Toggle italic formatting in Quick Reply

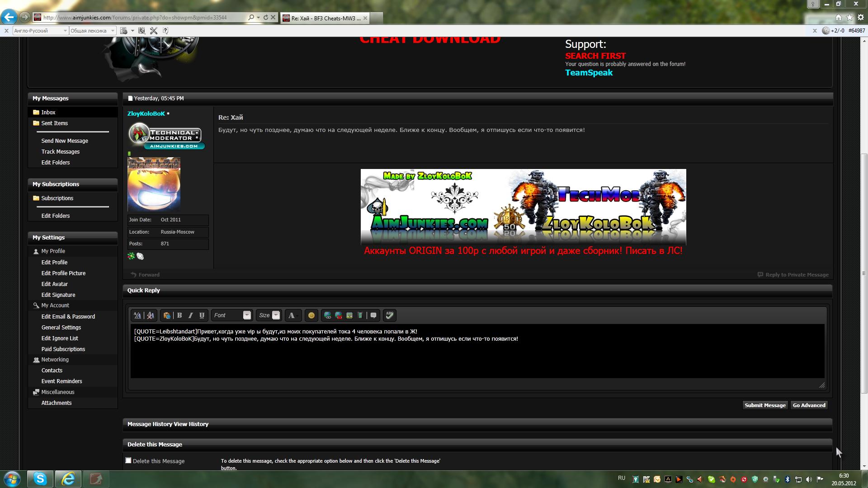(190, 315)
